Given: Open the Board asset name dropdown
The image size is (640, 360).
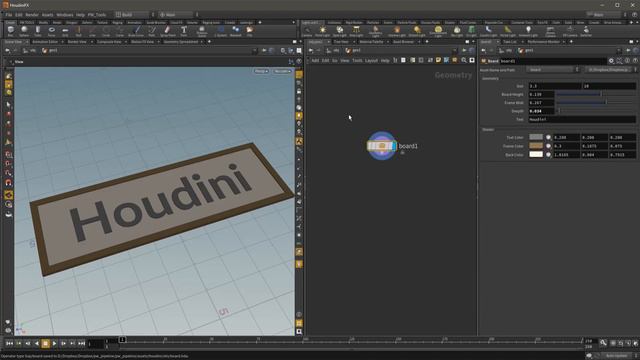Looking at the screenshot, I should pos(553,70).
